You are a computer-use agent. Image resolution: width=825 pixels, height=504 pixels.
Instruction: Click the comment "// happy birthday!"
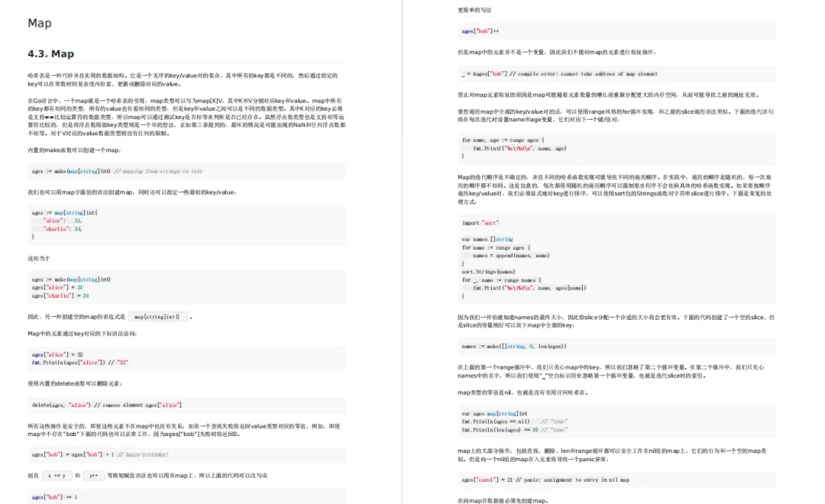pos(143,455)
